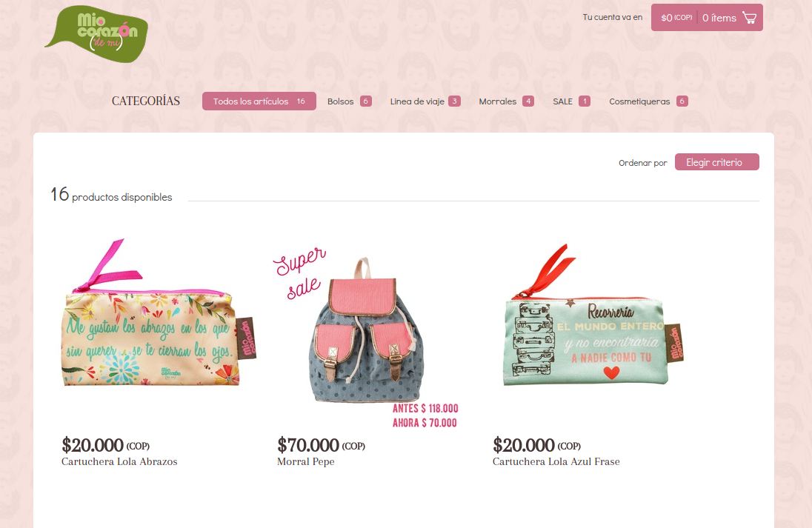Viewport: 812px width, 528px height.
Task: Click the 0 ítems cart counter
Action: point(719,18)
